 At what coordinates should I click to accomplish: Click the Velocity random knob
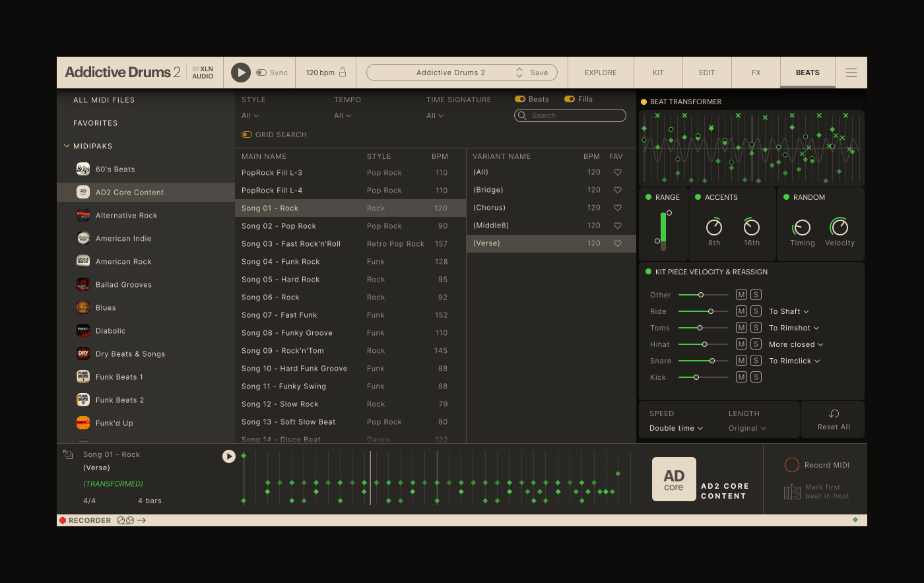click(840, 228)
